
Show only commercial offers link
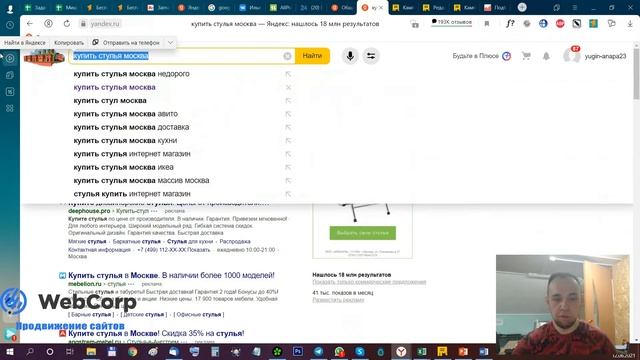pyautogui.click(x=369, y=282)
